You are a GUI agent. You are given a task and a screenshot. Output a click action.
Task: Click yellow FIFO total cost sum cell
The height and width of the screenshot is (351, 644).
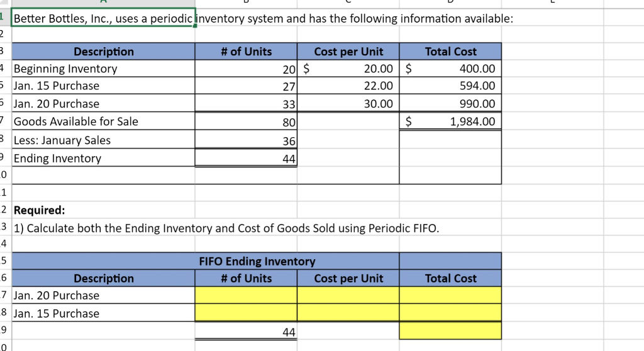tap(450, 331)
